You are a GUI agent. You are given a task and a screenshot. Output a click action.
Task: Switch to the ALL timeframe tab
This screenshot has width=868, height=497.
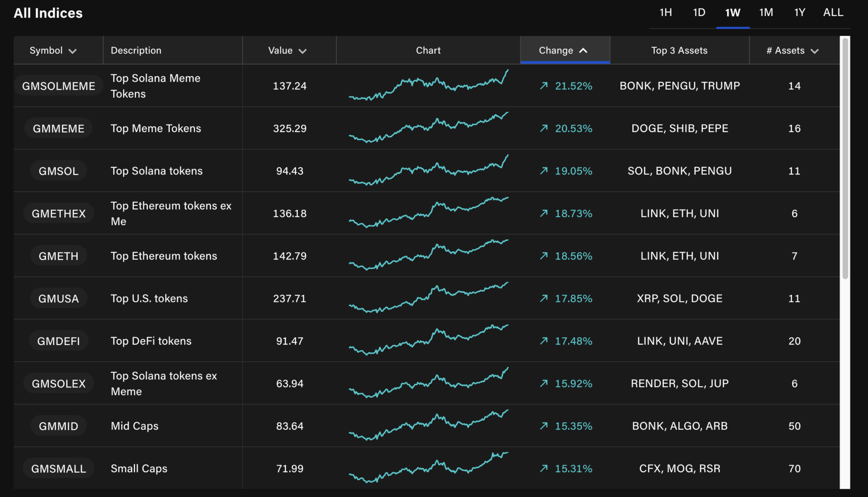tap(833, 12)
